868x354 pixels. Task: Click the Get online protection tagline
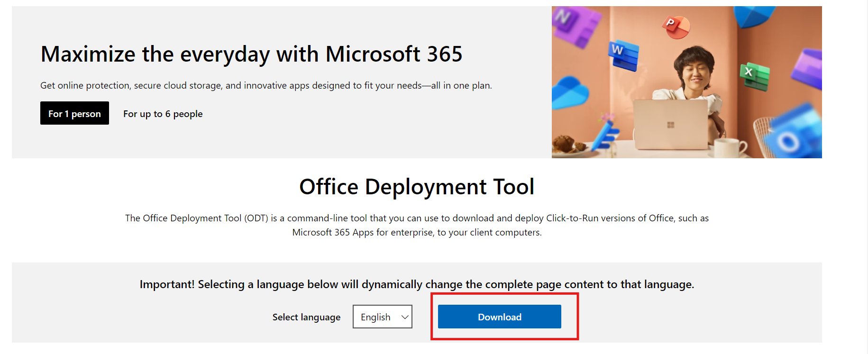[266, 85]
